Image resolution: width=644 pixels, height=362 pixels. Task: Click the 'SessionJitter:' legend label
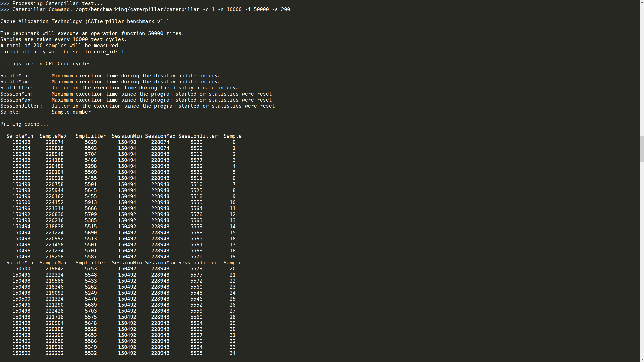21,106
